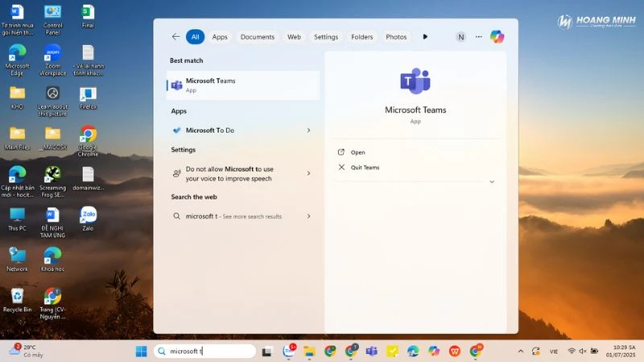Open the search panel more options ellipsis
Screen dimensions: 644x362
(479, 36)
